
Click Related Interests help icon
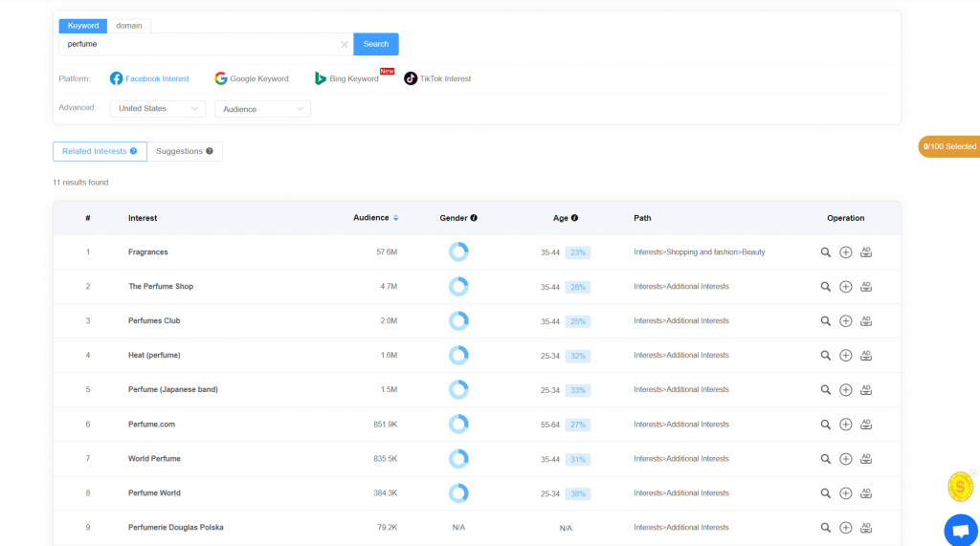tap(134, 151)
